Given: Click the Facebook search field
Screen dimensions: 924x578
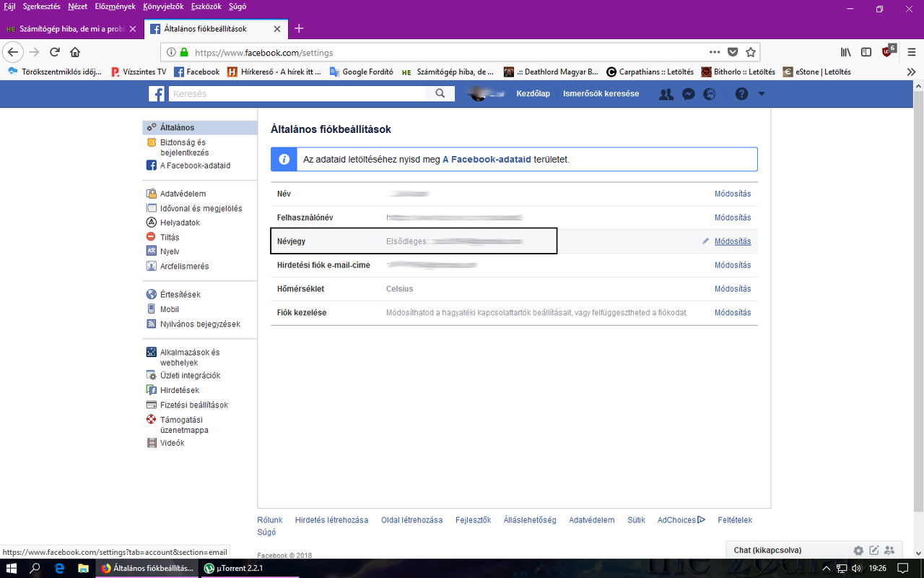Looking at the screenshot, I should (x=298, y=94).
